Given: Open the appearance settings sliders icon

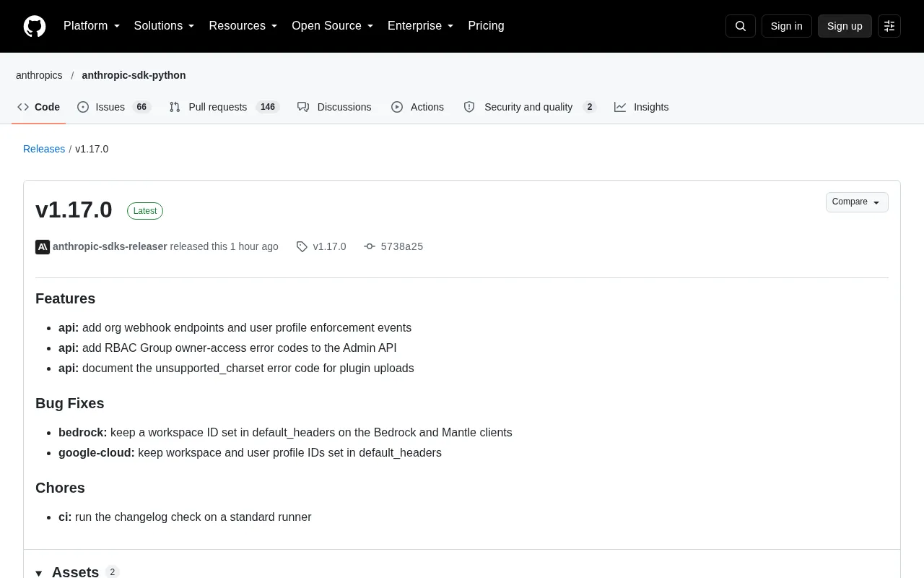Looking at the screenshot, I should (889, 26).
